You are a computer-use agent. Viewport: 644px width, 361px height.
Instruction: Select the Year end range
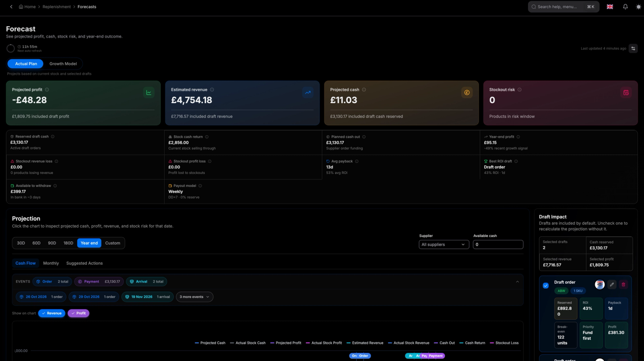point(89,243)
